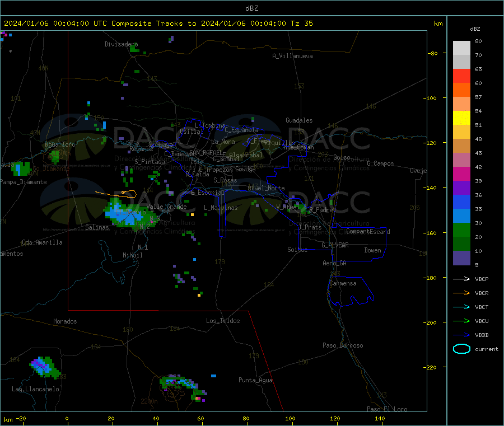The image size is (504, 426).
Task: Click the Soitue location label
Action: [297, 250]
